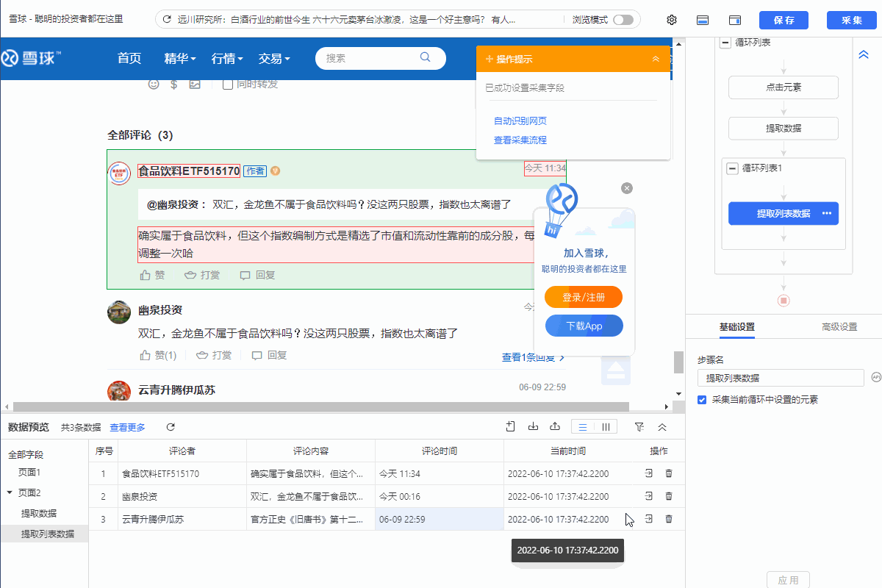Click the image upload icon above comments

tap(194, 84)
